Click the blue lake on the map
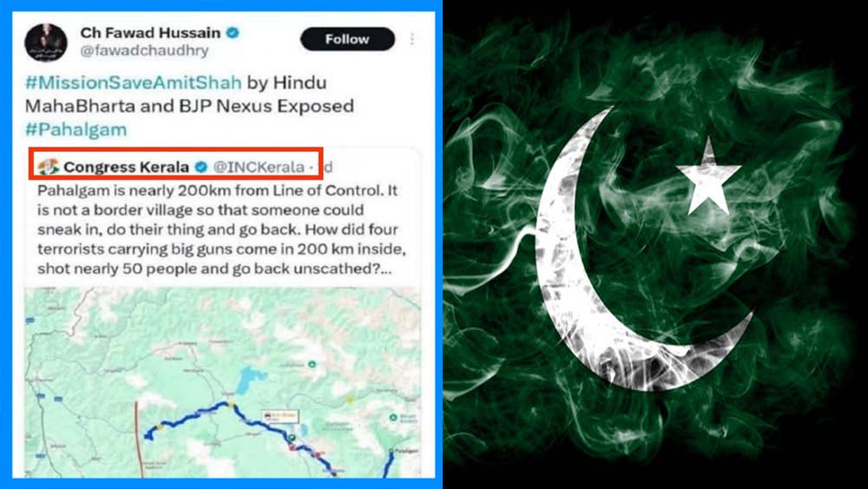This screenshot has width=868, height=489. (x=245, y=380)
